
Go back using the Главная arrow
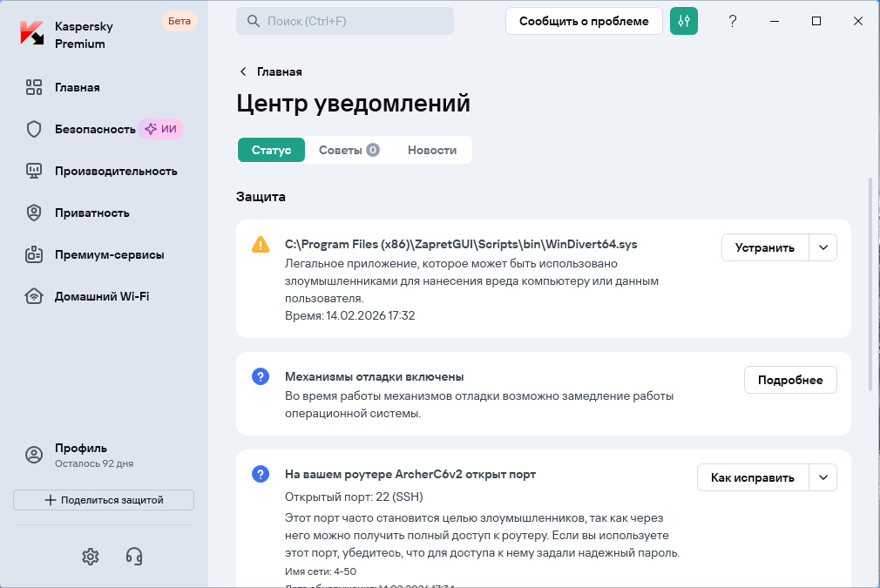(x=241, y=71)
